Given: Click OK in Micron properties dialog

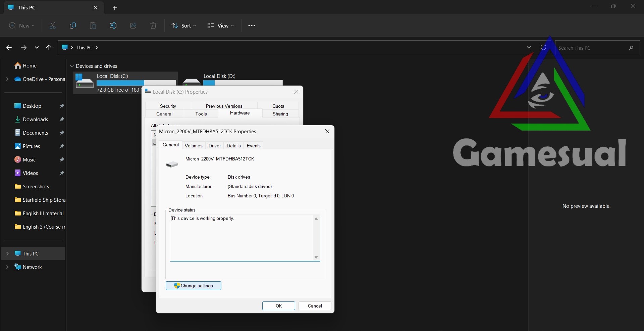Looking at the screenshot, I should click(x=279, y=306).
